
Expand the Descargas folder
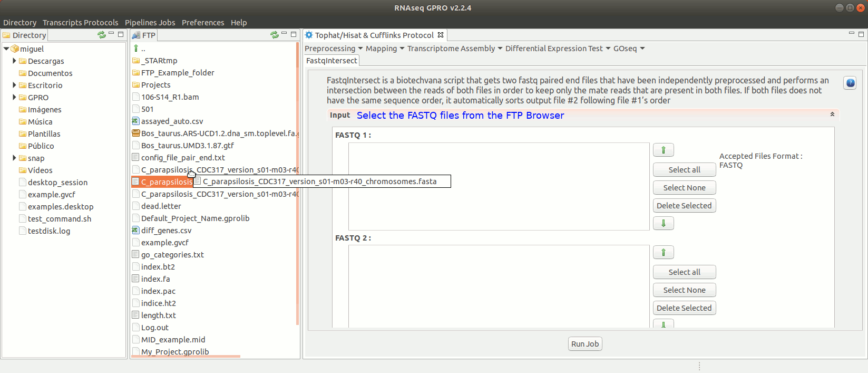[14, 61]
